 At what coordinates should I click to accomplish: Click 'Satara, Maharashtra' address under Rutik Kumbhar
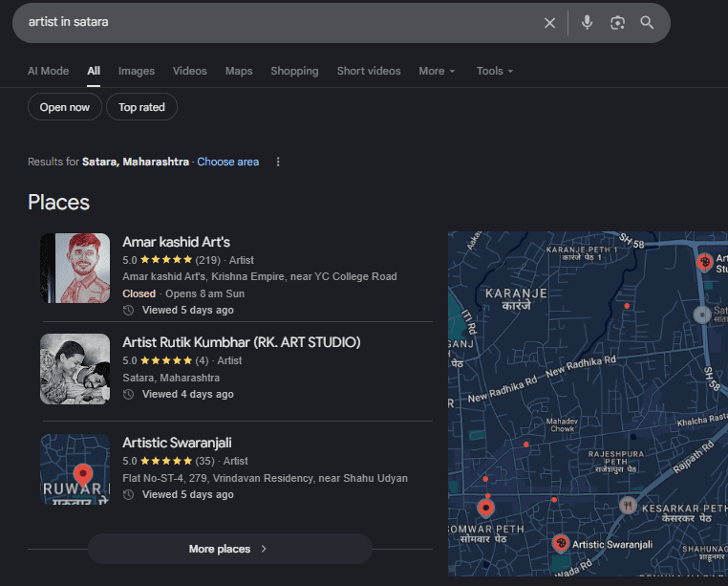(x=171, y=378)
